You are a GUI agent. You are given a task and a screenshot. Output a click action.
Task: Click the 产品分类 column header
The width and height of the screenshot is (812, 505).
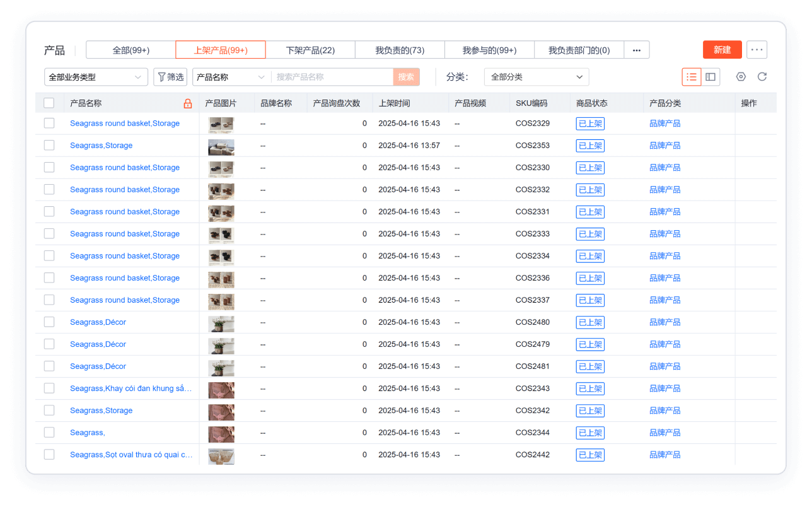pos(665,103)
